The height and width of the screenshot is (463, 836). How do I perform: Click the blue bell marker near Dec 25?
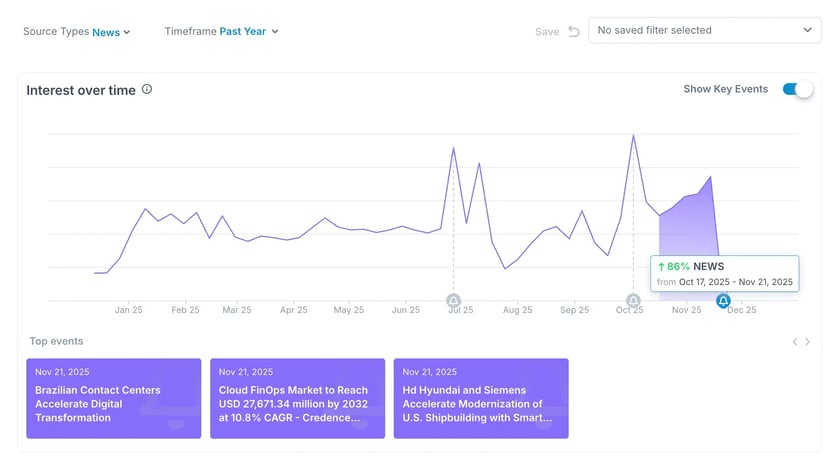click(723, 300)
